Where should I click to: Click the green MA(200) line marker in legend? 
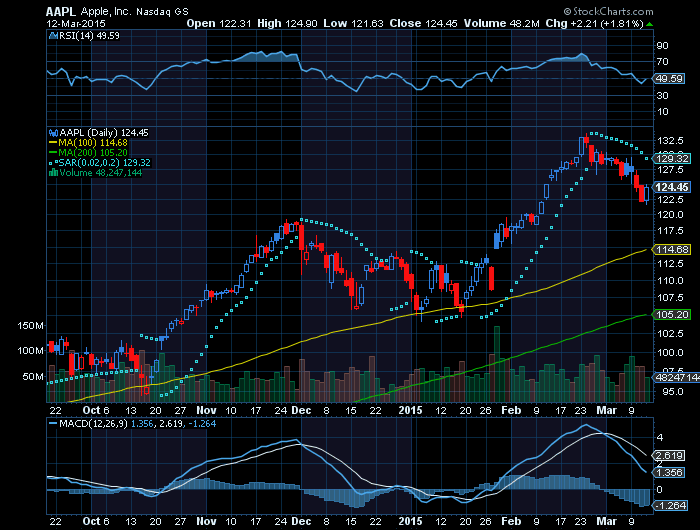click(x=53, y=153)
